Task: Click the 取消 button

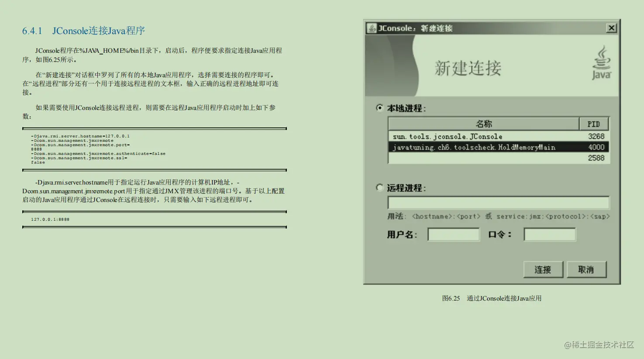Action: (x=586, y=269)
